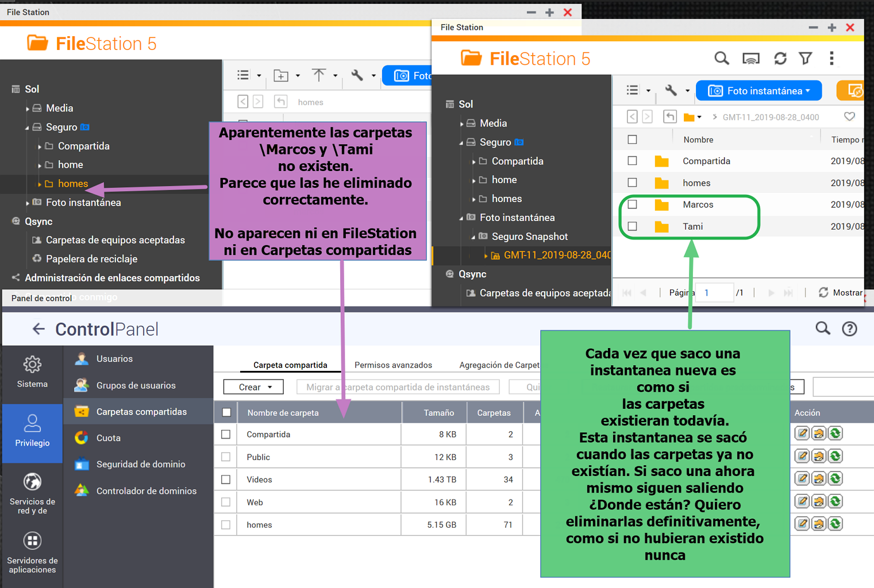Image resolution: width=874 pixels, height=588 pixels.
Task: Switch to Permisos avanzados tab
Action: pos(393,365)
